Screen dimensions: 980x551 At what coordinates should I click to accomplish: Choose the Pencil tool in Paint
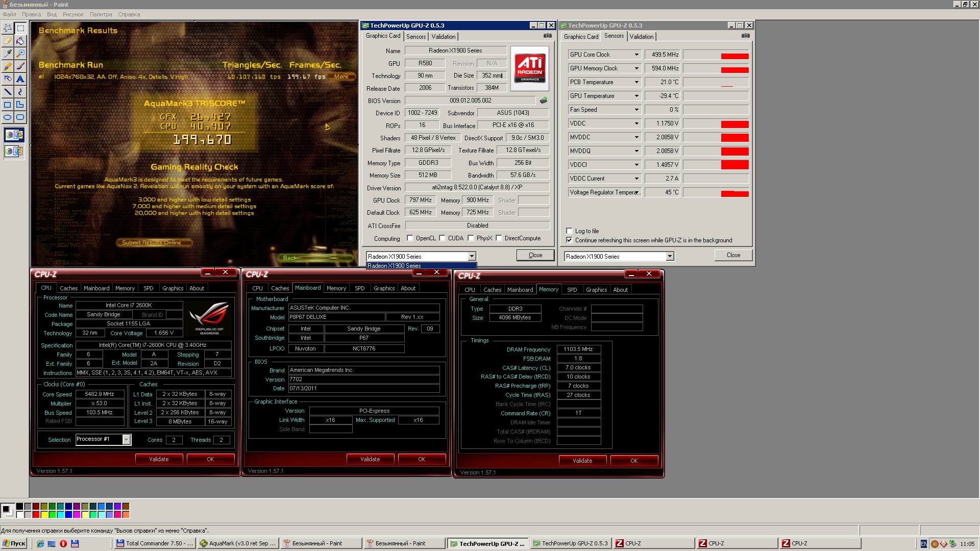(x=8, y=66)
